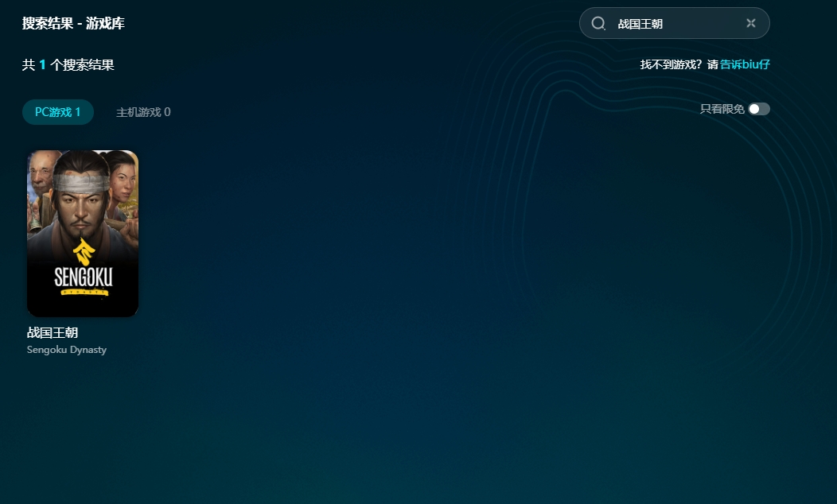Toggle the 只看限免 switch

(x=758, y=109)
